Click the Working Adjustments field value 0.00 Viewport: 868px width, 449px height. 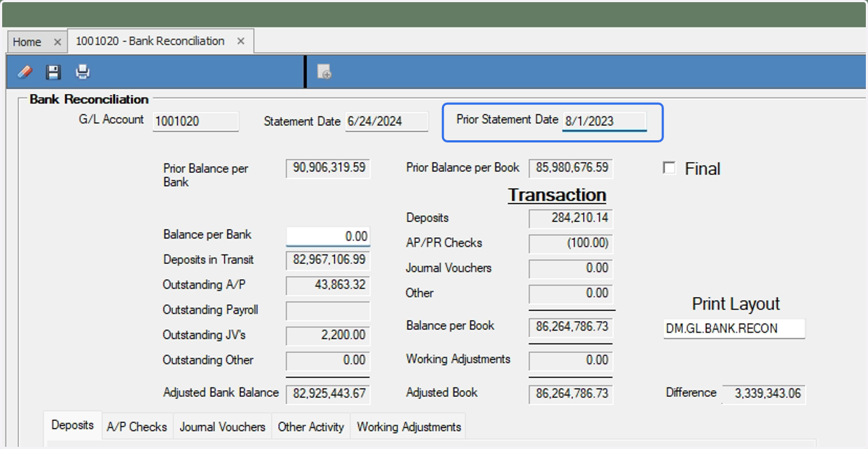(x=571, y=361)
